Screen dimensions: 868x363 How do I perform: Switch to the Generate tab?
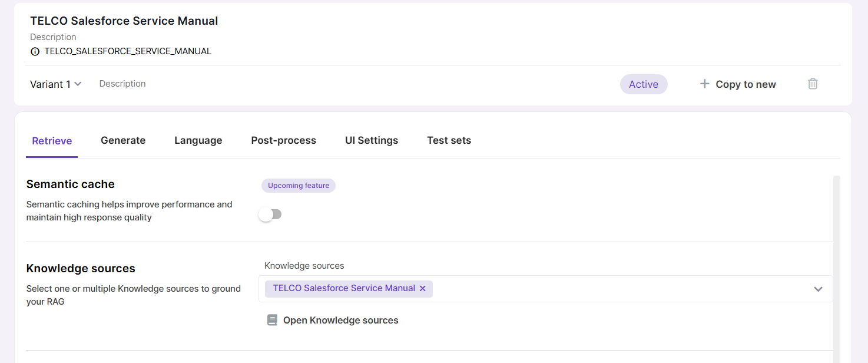(123, 140)
